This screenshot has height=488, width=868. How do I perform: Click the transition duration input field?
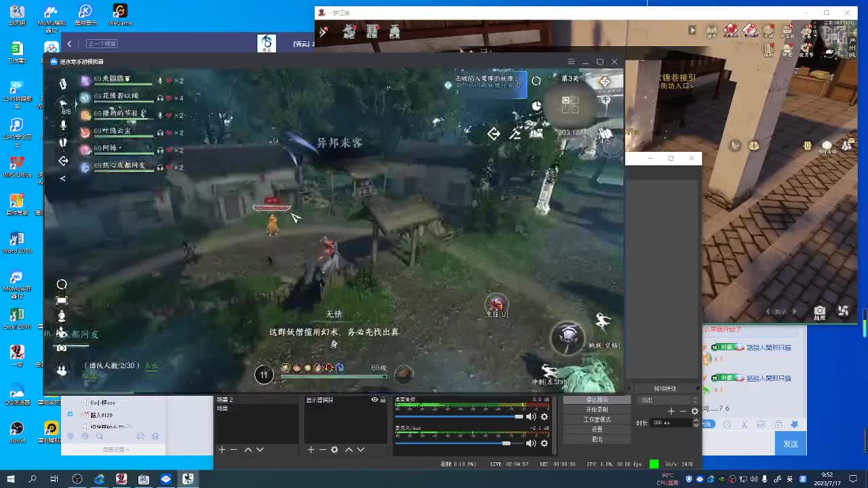(x=671, y=423)
